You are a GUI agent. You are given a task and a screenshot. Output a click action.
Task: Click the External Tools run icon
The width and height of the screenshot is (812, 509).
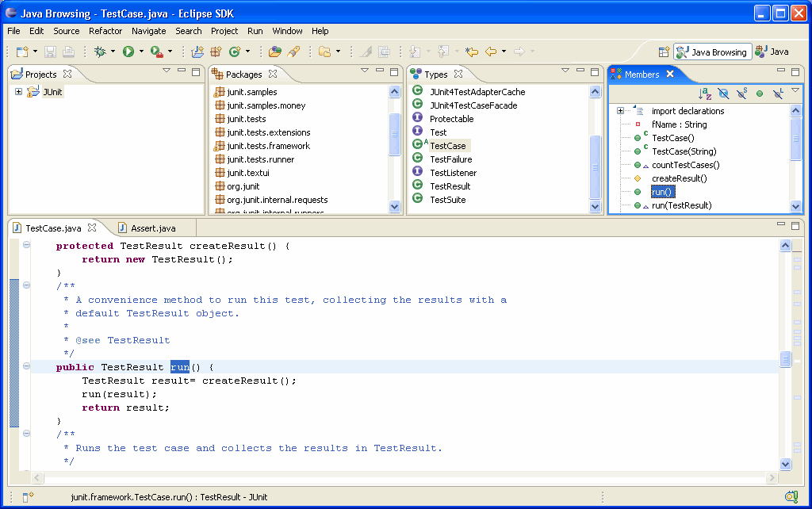(x=156, y=52)
